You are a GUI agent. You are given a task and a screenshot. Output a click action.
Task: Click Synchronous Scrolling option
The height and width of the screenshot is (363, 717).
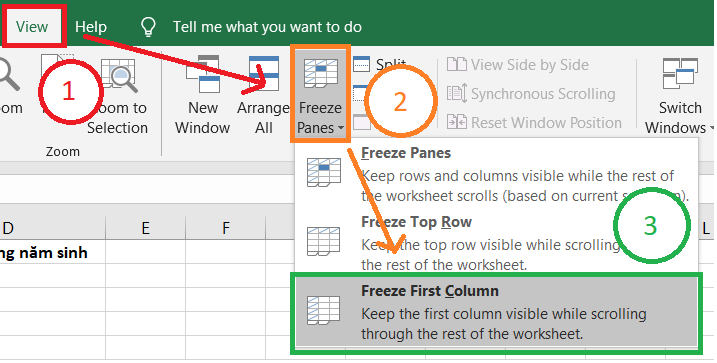click(x=531, y=94)
